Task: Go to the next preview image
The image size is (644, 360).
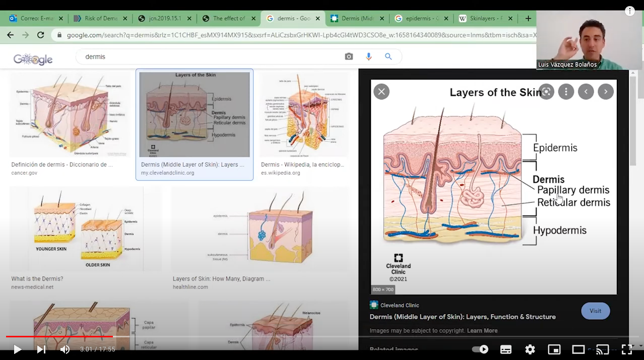Action: pyautogui.click(x=606, y=92)
